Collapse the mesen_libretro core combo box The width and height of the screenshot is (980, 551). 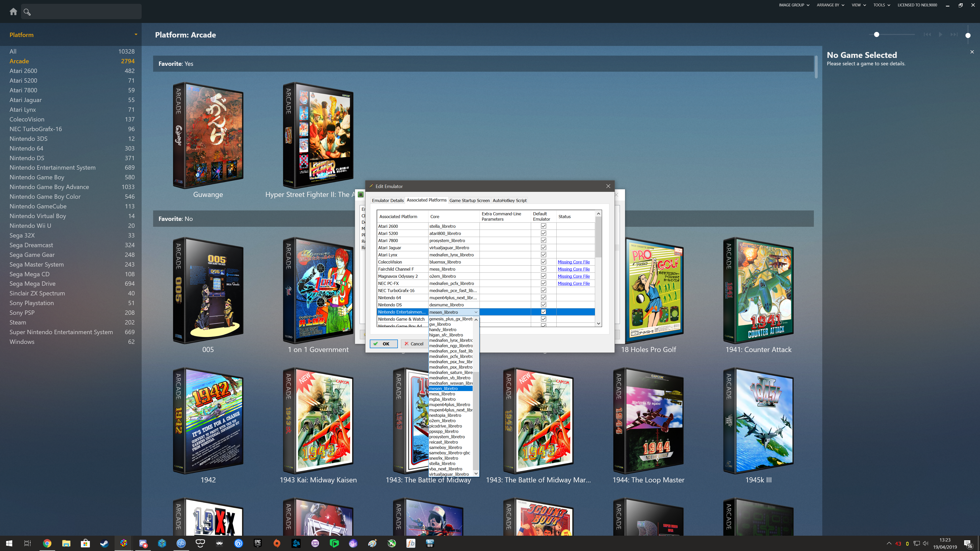pos(475,312)
